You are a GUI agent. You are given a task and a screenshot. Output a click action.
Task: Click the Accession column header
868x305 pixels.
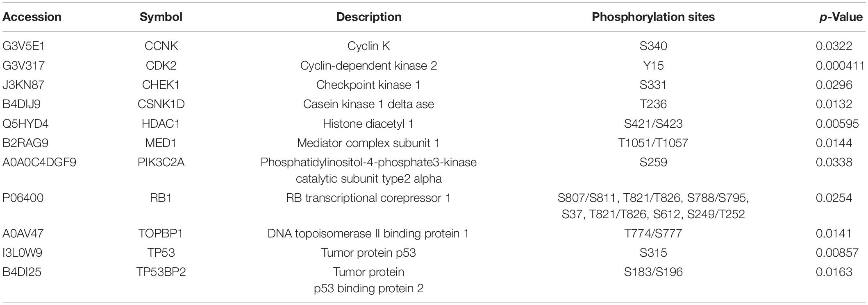(32, 17)
